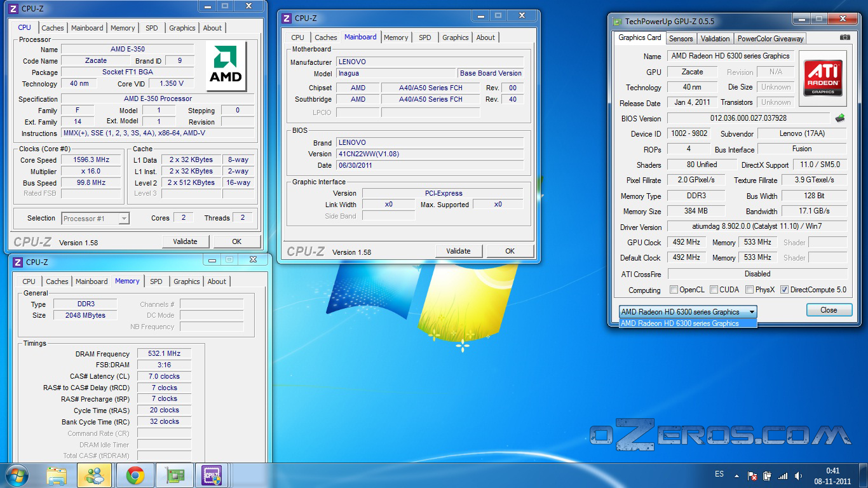
Task: Toggle the PhysX checkbox
Action: pos(750,290)
